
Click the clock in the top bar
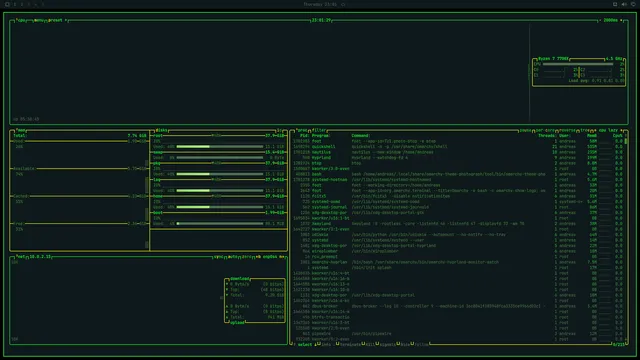(320, 4)
